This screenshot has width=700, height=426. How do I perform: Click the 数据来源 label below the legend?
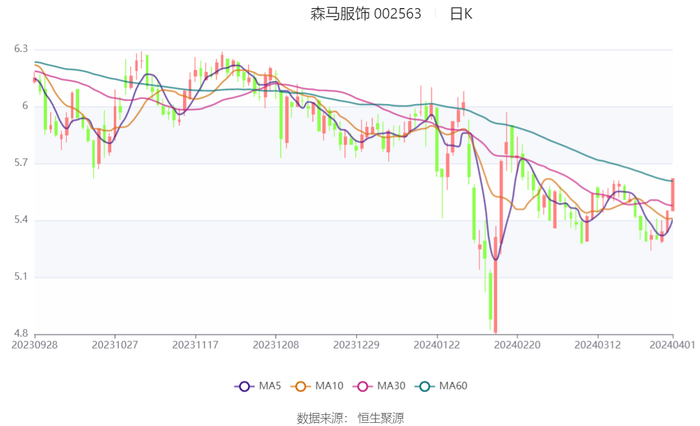319,417
